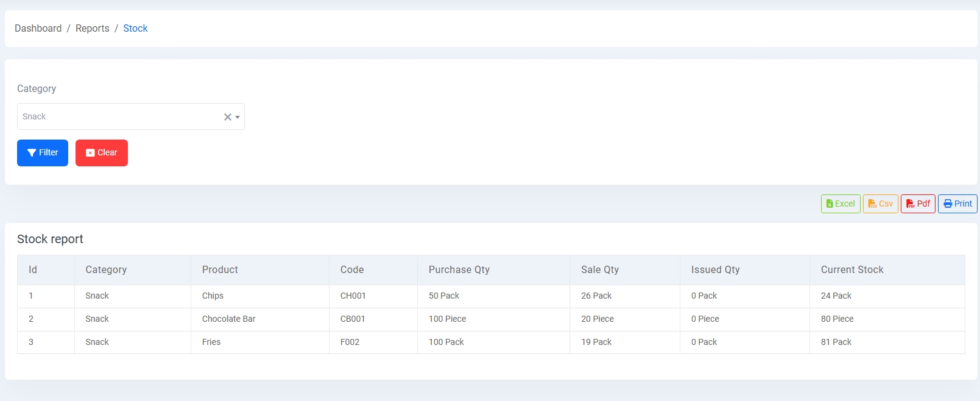The width and height of the screenshot is (980, 401).
Task: Click the printer icon on Print button
Action: click(x=948, y=204)
